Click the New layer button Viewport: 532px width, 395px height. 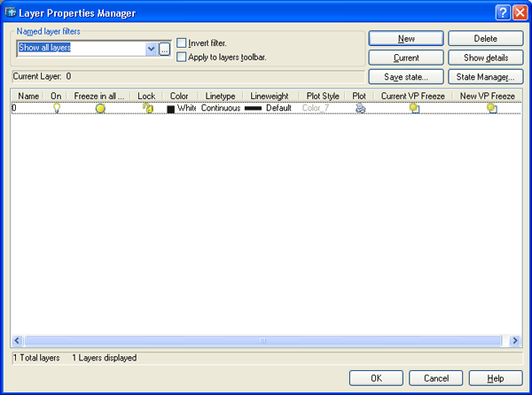[x=406, y=39]
